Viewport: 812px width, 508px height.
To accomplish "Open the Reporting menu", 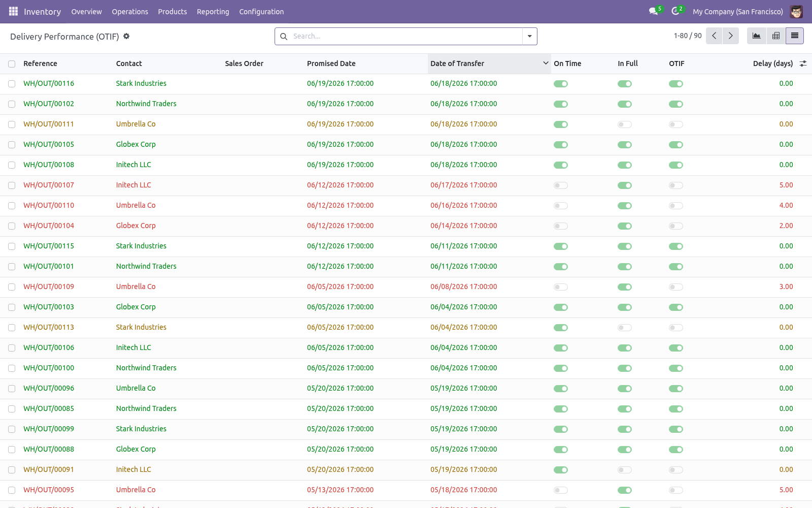I will pyautogui.click(x=213, y=12).
